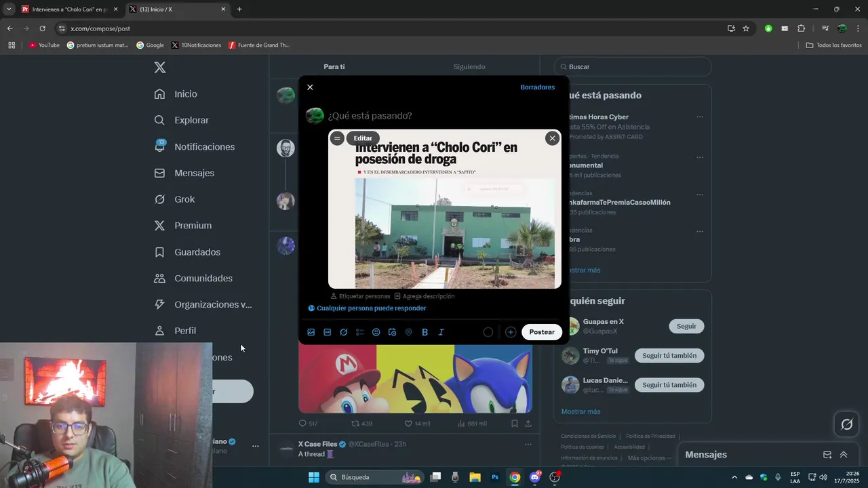868x488 pixels.
Task: Open Mensajes in sidebar
Action: coord(184,174)
